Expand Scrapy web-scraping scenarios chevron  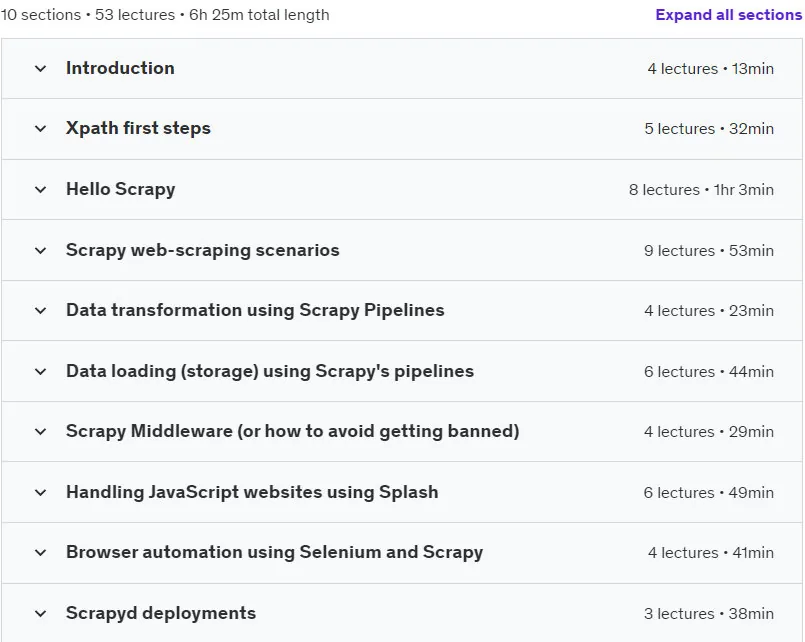(41, 250)
